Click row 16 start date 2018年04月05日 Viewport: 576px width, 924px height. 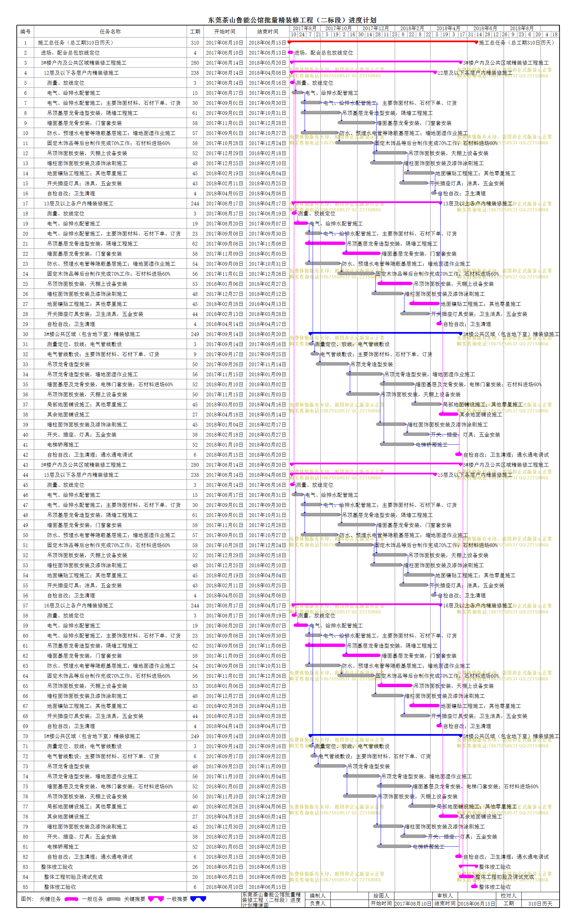click(x=225, y=194)
